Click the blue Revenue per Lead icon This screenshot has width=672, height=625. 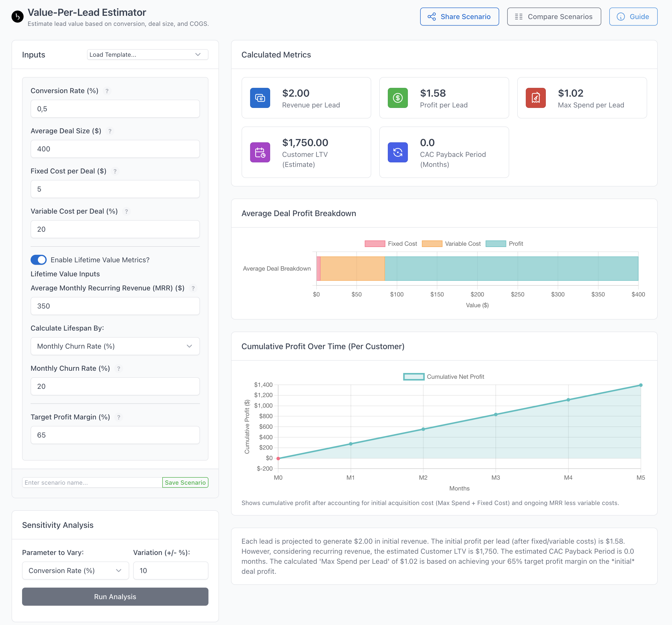tap(260, 98)
